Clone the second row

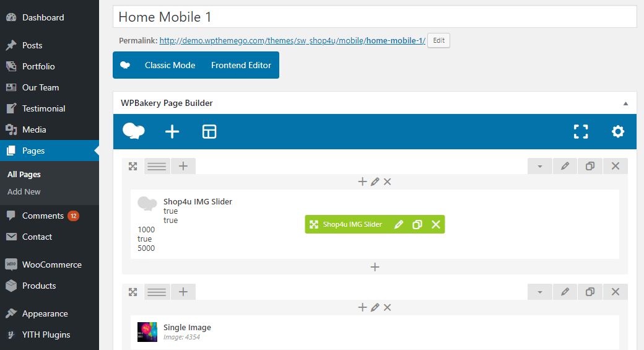(x=590, y=292)
